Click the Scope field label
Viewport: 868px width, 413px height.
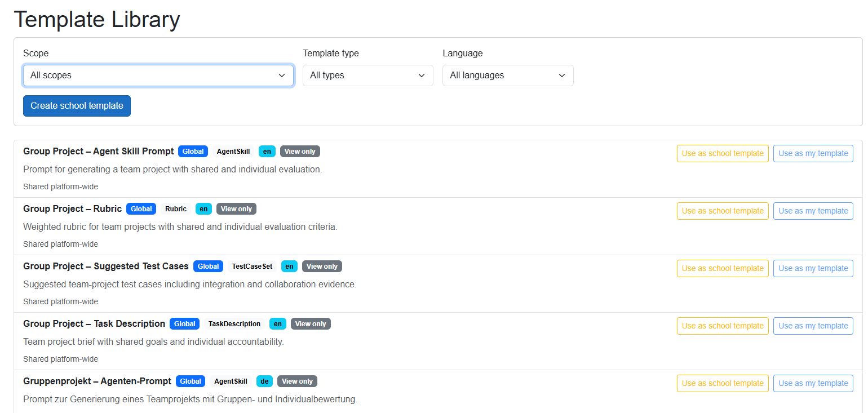pyautogui.click(x=36, y=54)
